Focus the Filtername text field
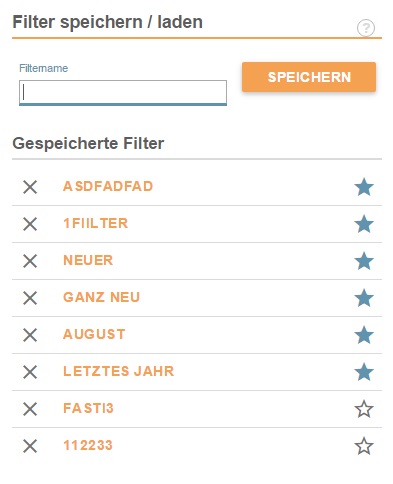Viewport: 393px width, 484px height. (123, 92)
